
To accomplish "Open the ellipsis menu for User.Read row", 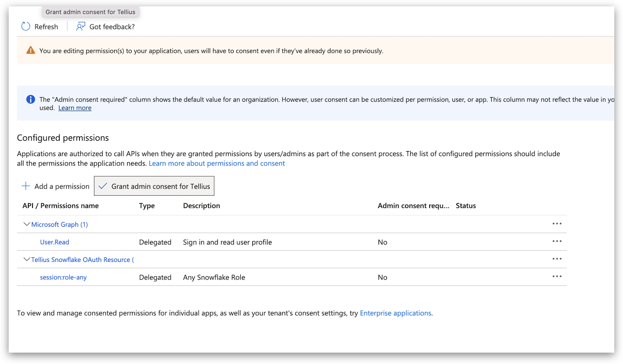I will [557, 242].
